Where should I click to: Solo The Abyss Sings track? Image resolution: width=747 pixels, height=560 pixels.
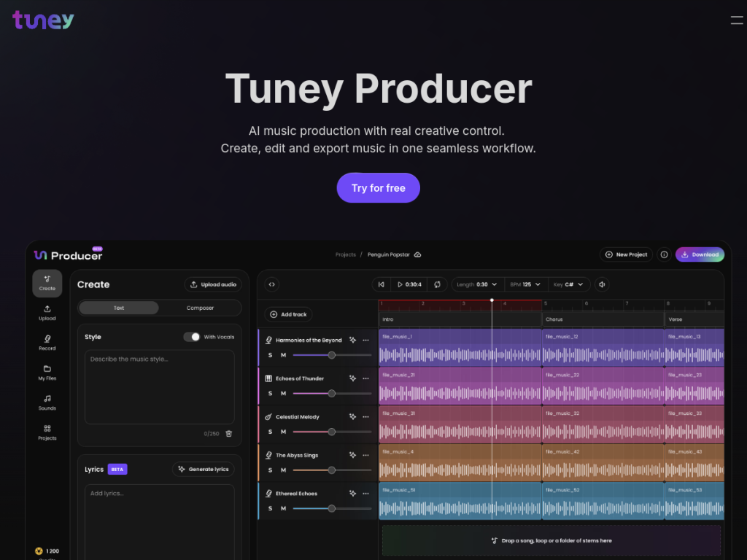coord(270,470)
